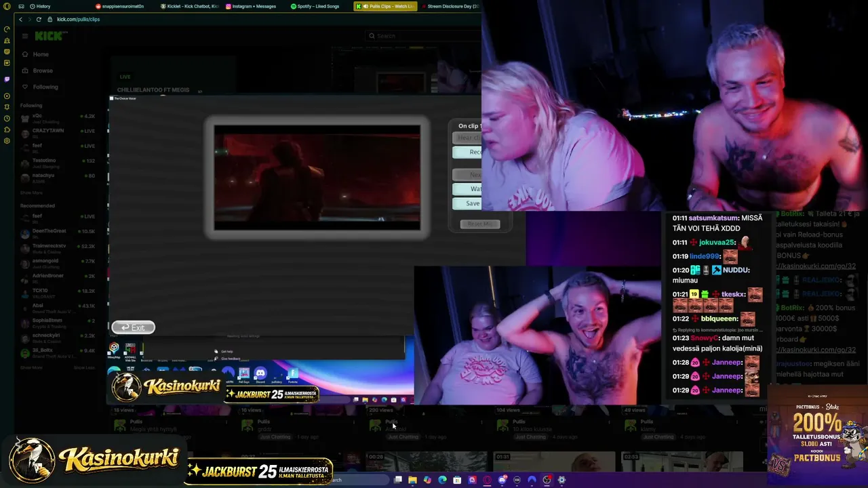Screen dimensions: 868x488
Task: Open the 01:31 clip thumbnail
Action: pos(554,462)
